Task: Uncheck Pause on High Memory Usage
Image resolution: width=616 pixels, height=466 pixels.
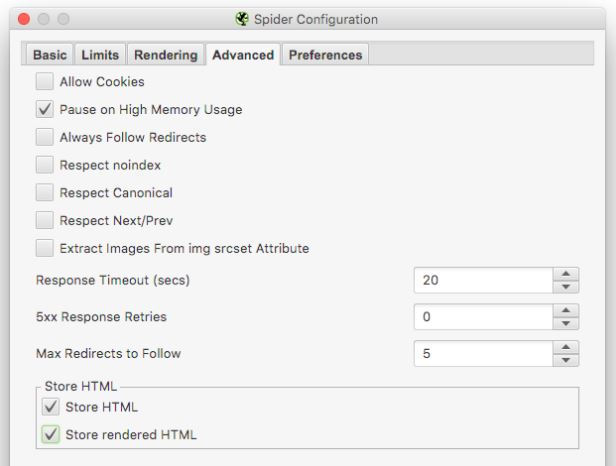Action: click(44, 109)
